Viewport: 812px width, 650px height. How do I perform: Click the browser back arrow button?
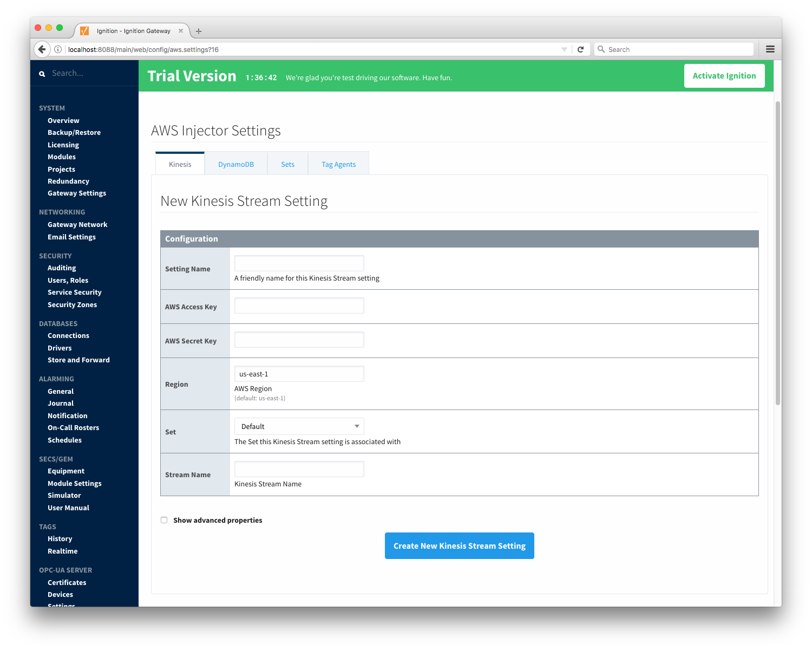[42, 49]
